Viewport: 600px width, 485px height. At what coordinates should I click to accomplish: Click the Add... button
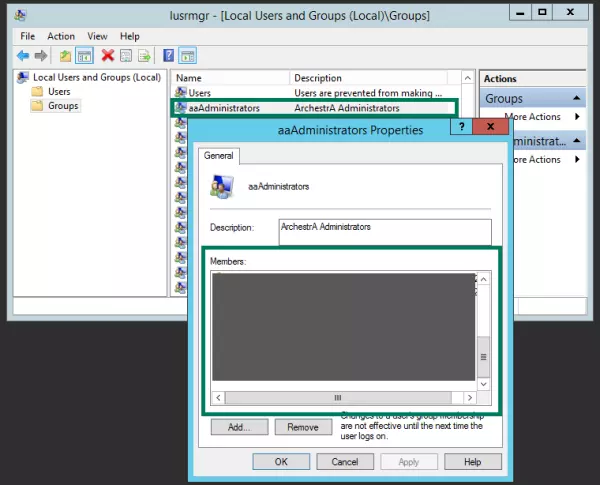tap(238, 427)
